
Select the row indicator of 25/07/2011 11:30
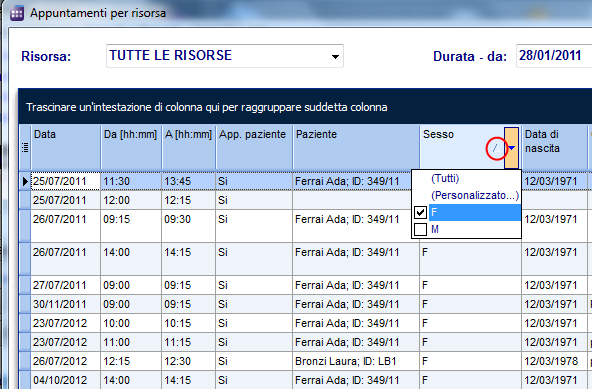click(x=25, y=181)
